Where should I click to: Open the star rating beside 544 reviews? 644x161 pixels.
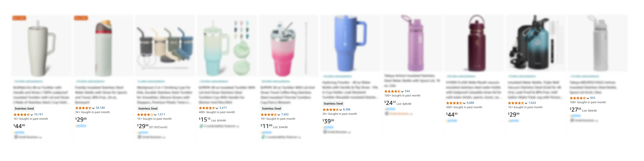click(x=392, y=91)
